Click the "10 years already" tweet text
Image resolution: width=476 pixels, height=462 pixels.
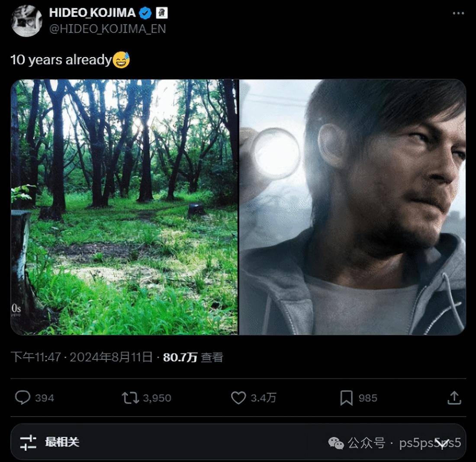click(61, 60)
